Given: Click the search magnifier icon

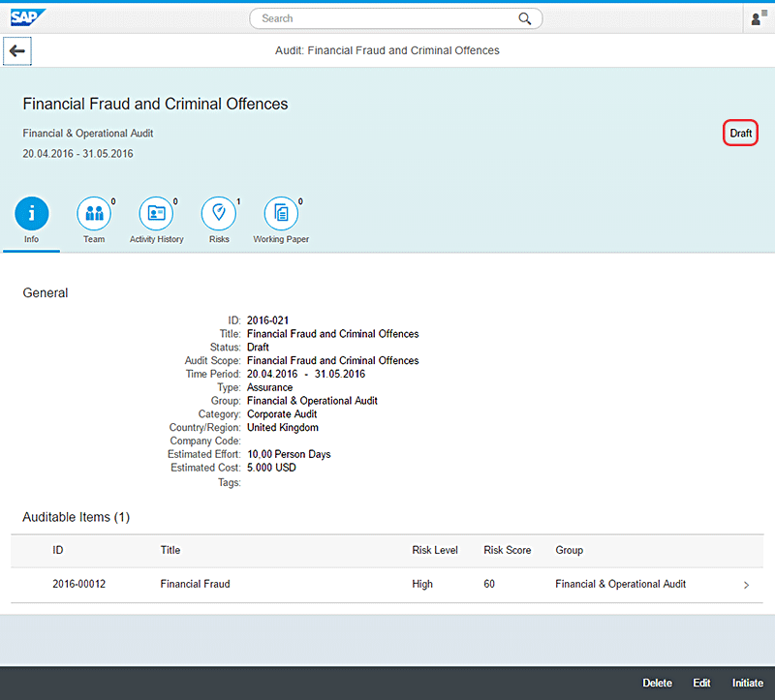Looking at the screenshot, I should [x=525, y=18].
